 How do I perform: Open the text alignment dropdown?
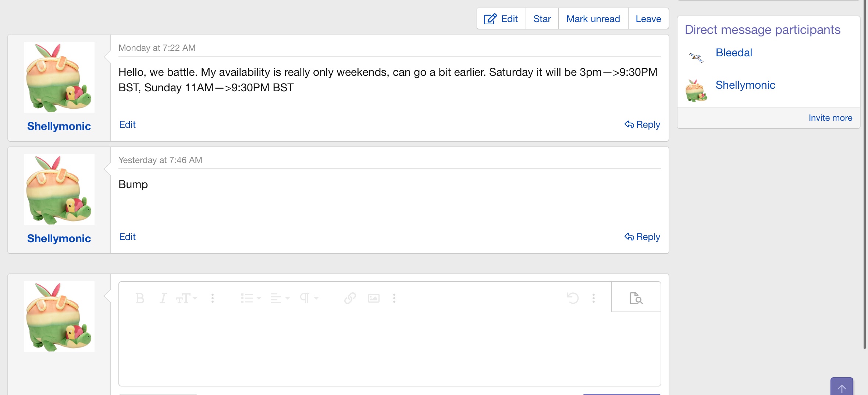point(280,298)
